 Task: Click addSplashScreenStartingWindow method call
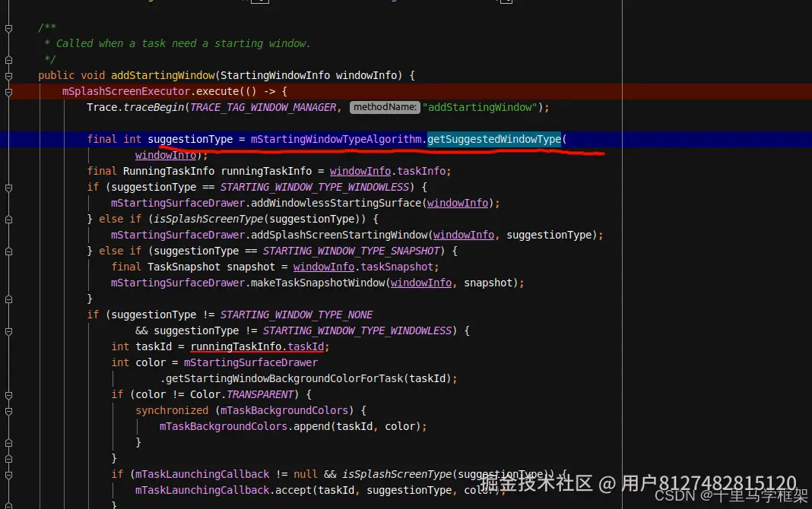click(339, 235)
